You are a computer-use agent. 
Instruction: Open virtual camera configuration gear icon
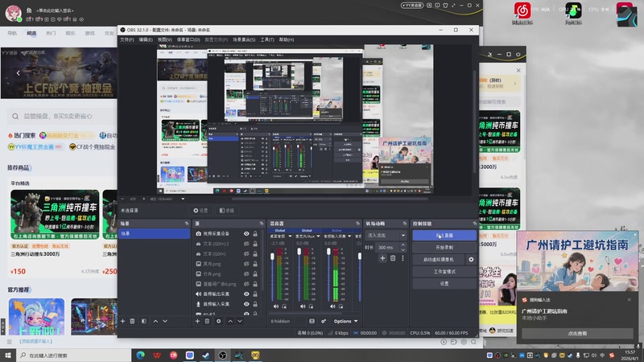click(471, 259)
